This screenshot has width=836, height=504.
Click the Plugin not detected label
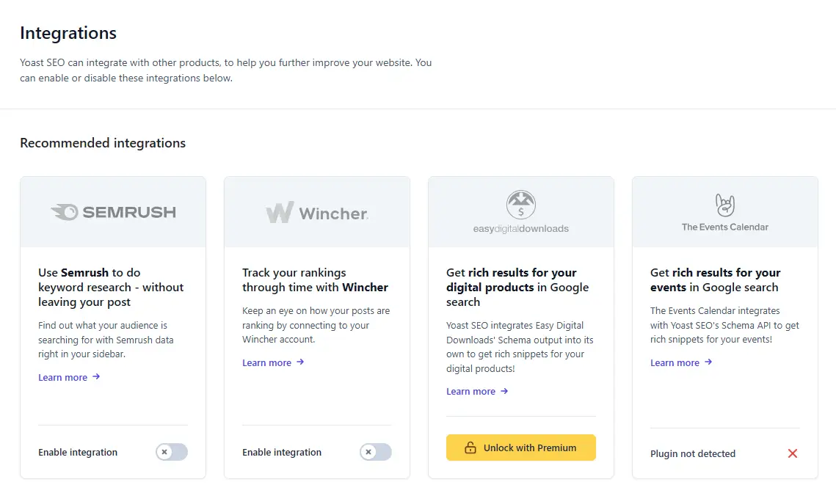(692, 453)
